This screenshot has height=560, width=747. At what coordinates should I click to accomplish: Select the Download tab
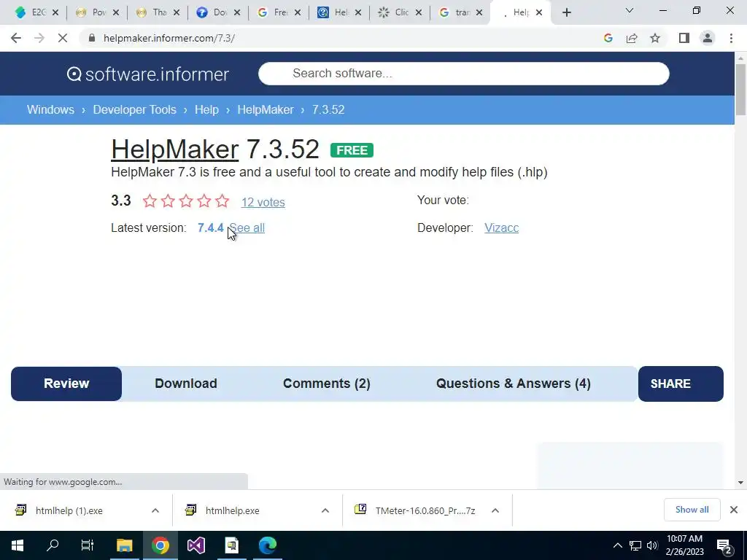coord(186,384)
